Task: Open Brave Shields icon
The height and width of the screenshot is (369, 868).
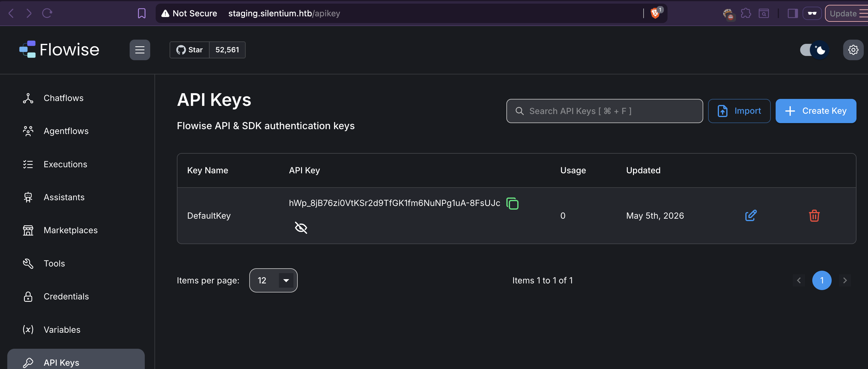Action: (x=655, y=13)
